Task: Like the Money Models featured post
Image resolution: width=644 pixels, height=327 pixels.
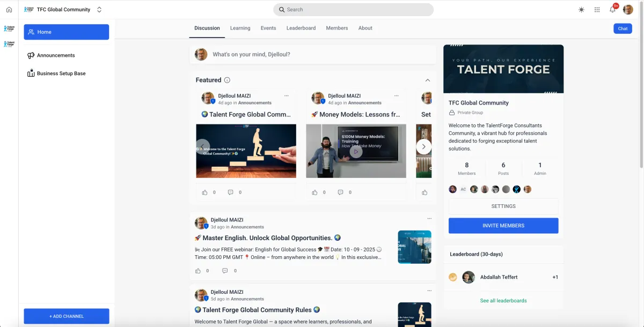Action: pyautogui.click(x=314, y=192)
